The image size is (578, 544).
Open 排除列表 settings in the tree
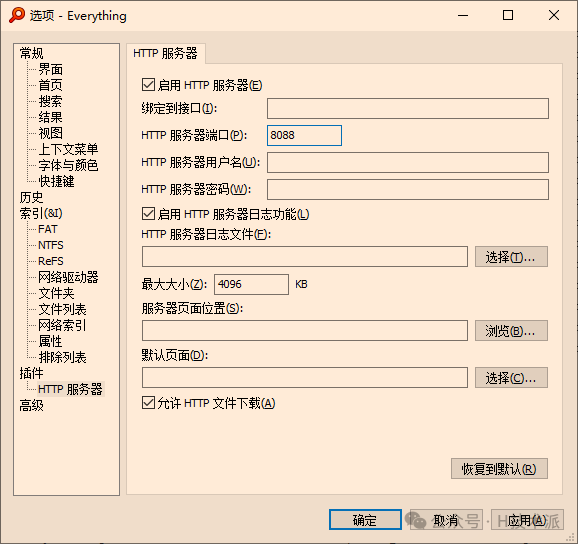[62, 357]
